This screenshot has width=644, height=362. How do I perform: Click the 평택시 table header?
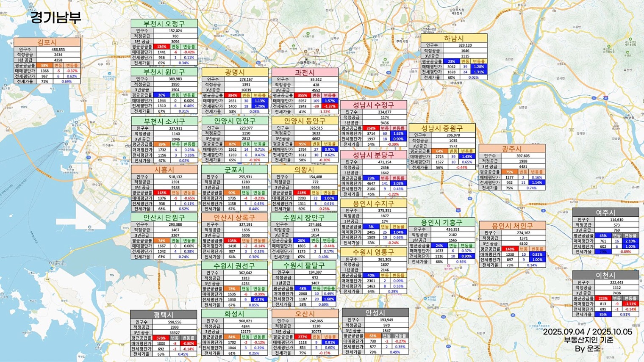point(164,315)
